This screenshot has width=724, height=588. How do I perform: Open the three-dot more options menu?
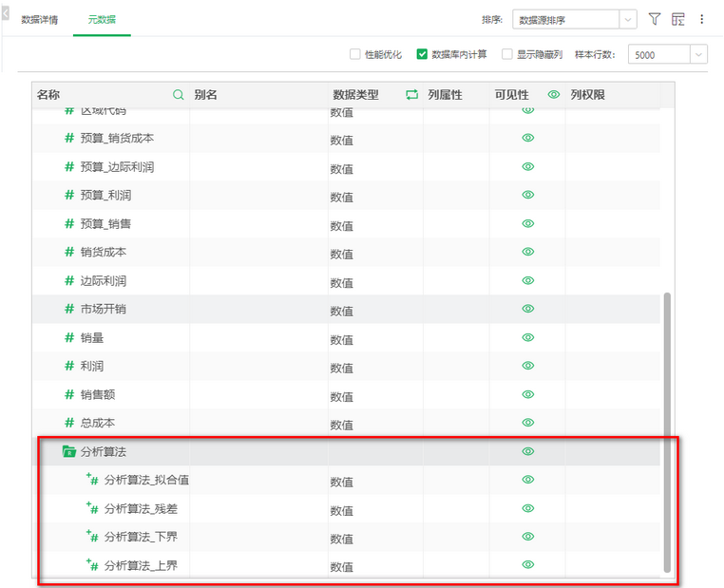click(702, 19)
